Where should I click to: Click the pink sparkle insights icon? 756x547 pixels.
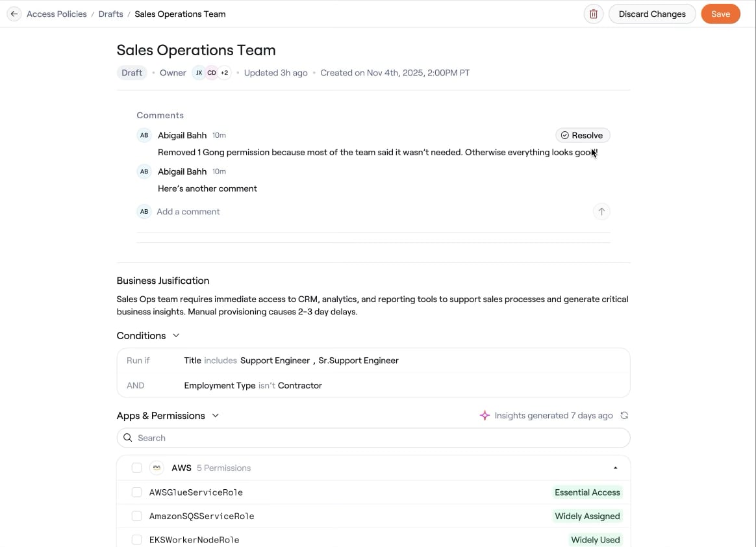pos(485,415)
